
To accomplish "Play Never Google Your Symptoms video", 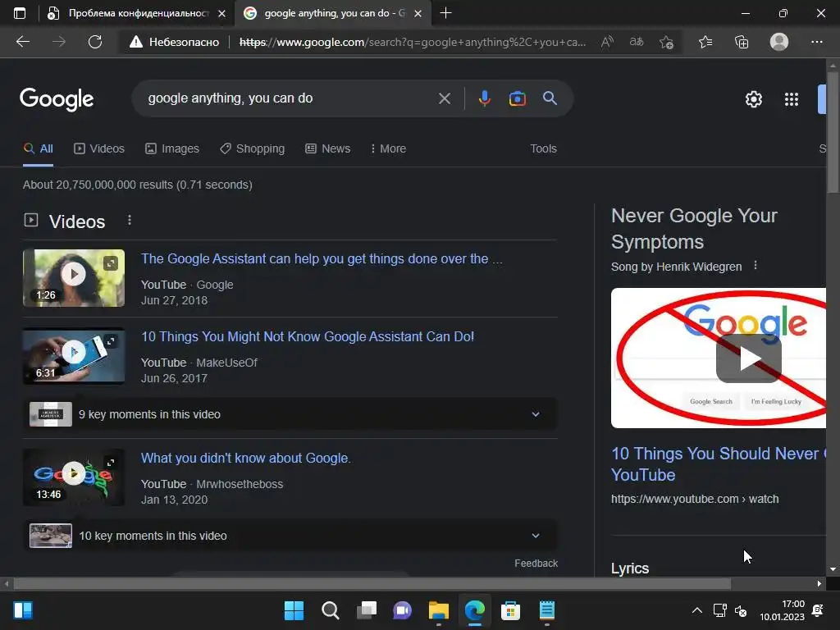I will (748, 358).
